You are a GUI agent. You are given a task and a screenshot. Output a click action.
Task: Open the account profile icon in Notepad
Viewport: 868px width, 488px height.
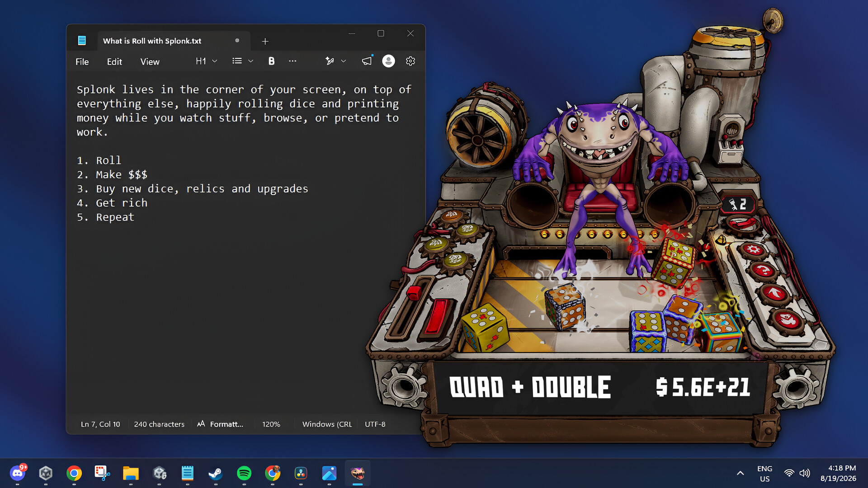pyautogui.click(x=388, y=61)
